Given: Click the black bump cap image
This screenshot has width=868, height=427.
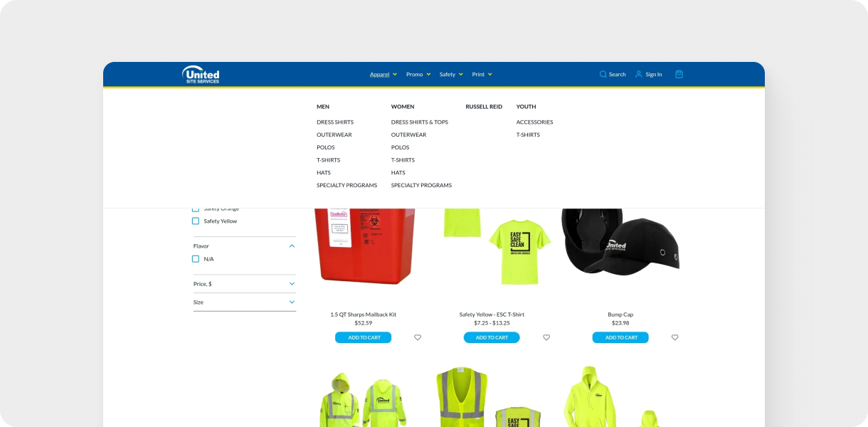Looking at the screenshot, I should [620, 241].
